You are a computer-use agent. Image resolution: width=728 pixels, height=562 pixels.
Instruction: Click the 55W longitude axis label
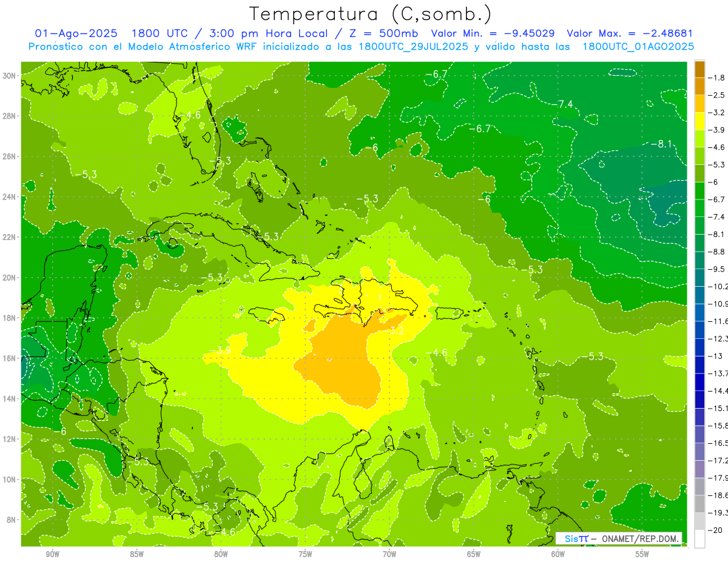coord(642,554)
